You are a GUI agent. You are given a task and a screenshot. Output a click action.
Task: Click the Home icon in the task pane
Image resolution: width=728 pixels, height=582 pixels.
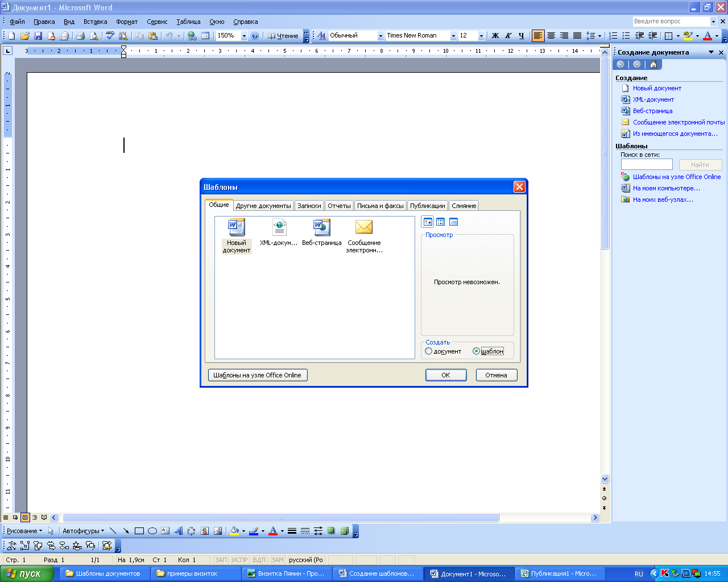point(653,64)
